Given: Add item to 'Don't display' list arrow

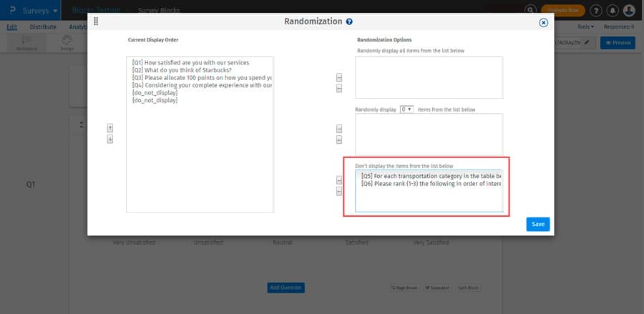Looking at the screenshot, I should click(339, 180).
